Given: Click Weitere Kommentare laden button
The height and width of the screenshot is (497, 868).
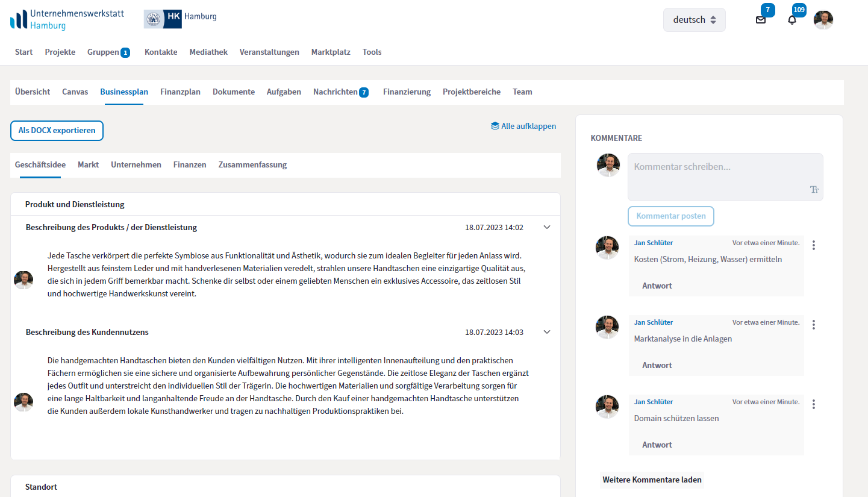Looking at the screenshot, I should point(652,480).
